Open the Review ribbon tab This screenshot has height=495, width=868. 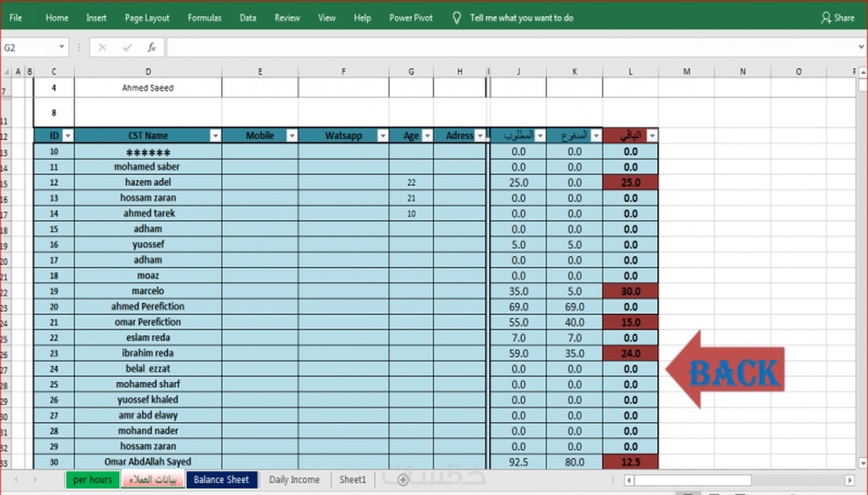(x=287, y=18)
